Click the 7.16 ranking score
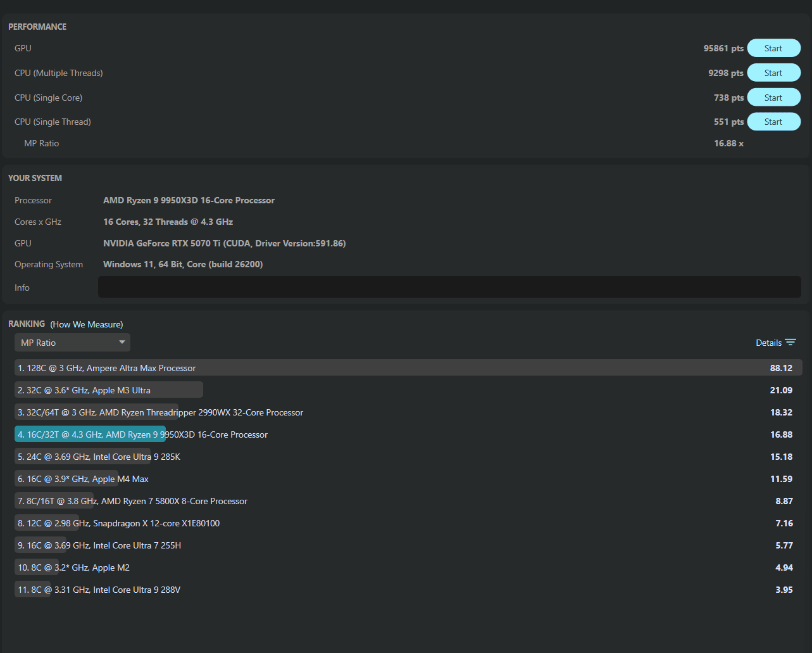 tap(784, 523)
